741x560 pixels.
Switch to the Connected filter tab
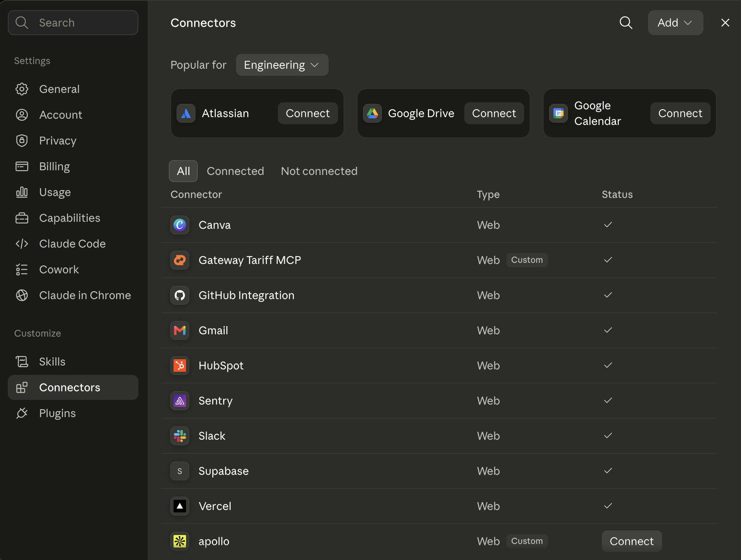[235, 171]
